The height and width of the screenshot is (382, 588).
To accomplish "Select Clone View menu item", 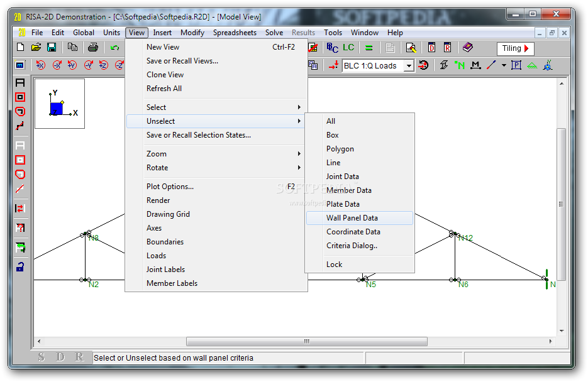I will [217, 75].
